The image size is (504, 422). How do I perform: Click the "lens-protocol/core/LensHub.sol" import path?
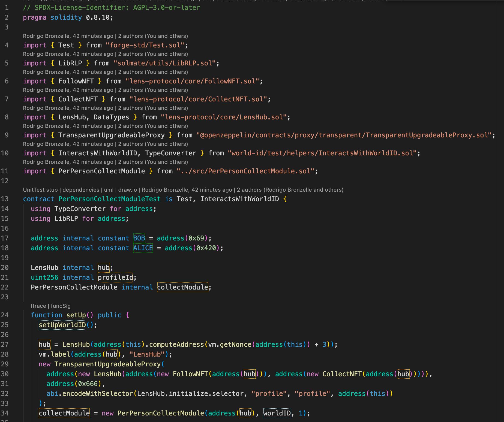224,117
